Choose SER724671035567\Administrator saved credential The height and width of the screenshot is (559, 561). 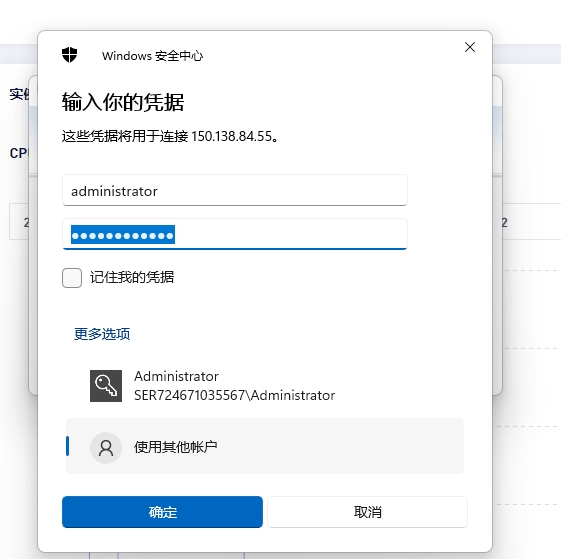pos(235,395)
